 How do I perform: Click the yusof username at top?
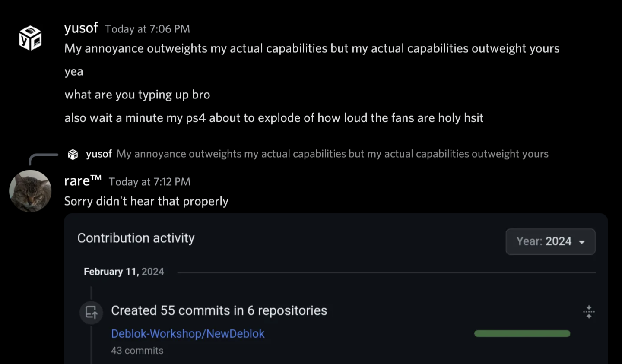click(x=81, y=28)
